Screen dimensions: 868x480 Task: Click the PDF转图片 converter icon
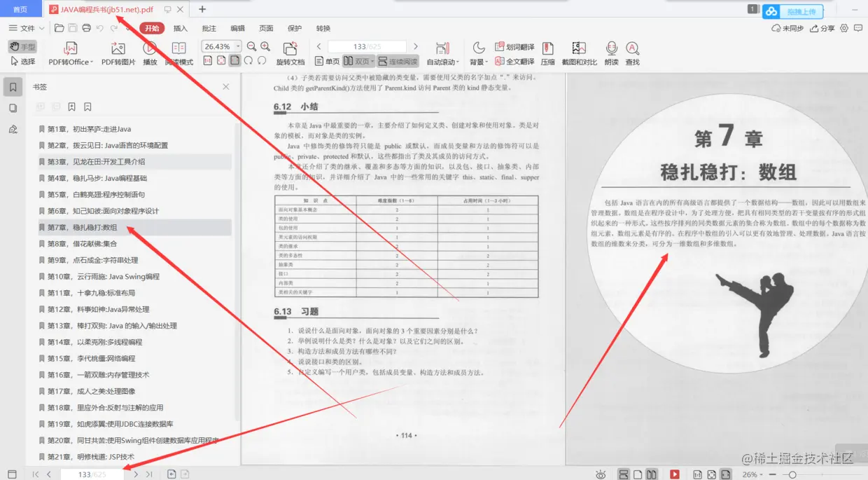(x=118, y=48)
